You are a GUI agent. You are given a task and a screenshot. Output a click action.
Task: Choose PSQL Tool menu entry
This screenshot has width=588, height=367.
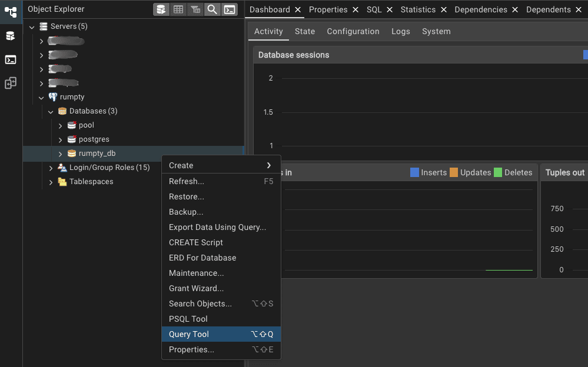pyautogui.click(x=221, y=319)
